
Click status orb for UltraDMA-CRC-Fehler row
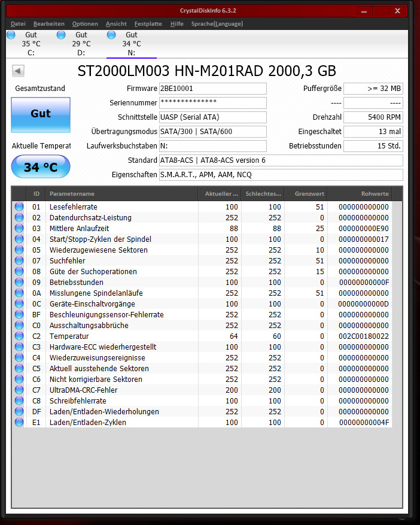click(x=19, y=390)
